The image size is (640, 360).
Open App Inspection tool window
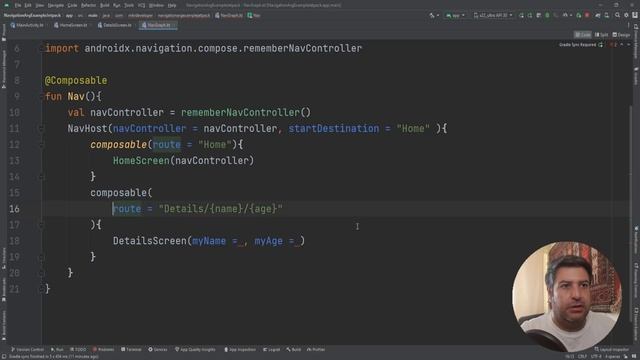[x=240, y=350]
